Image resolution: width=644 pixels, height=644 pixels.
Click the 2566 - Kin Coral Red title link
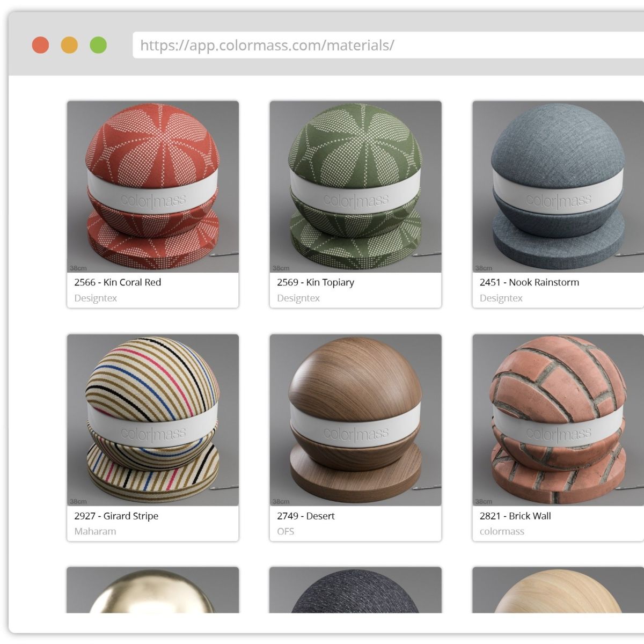[x=117, y=282]
